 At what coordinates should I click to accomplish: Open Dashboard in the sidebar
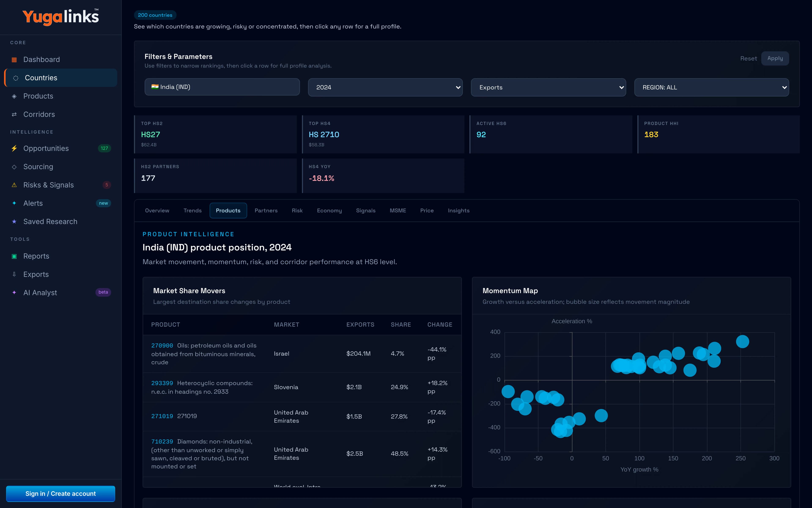pos(61,60)
